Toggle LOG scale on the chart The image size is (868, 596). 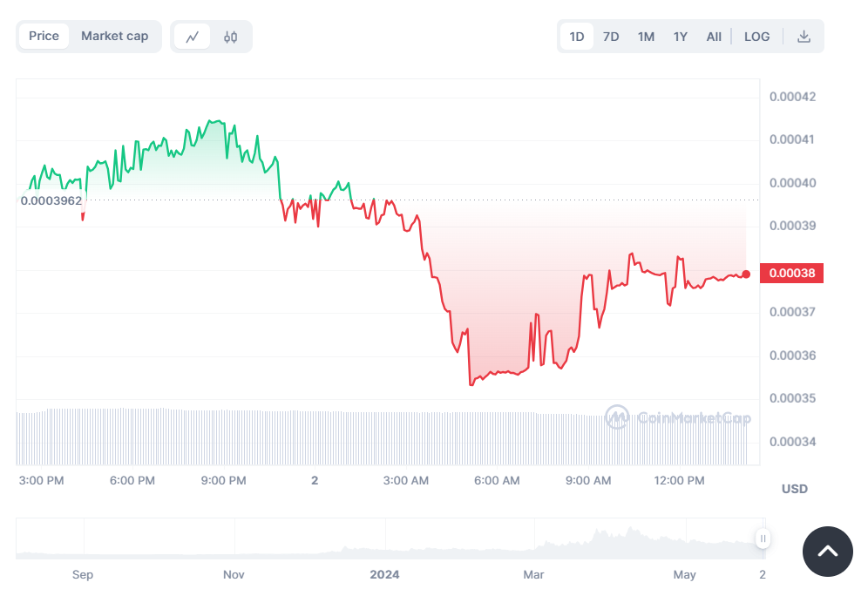click(756, 37)
